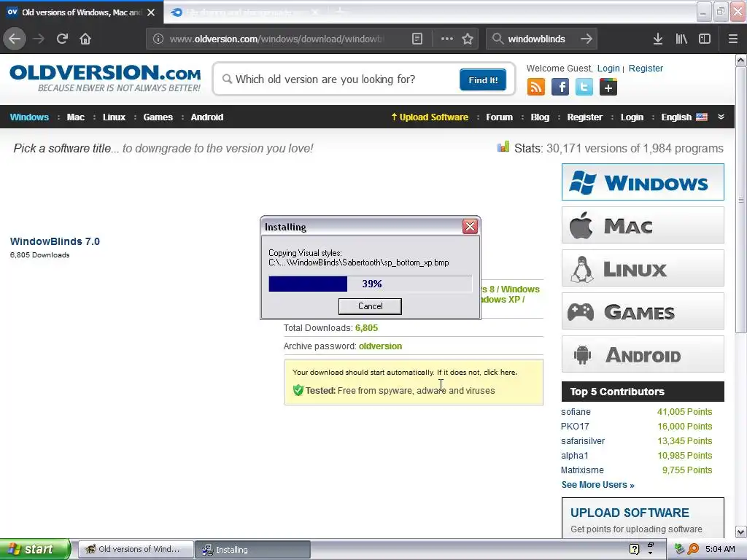Image resolution: width=747 pixels, height=560 pixels.
Task: Click the RSS feed orange icon
Action: pyautogui.click(x=535, y=87)
